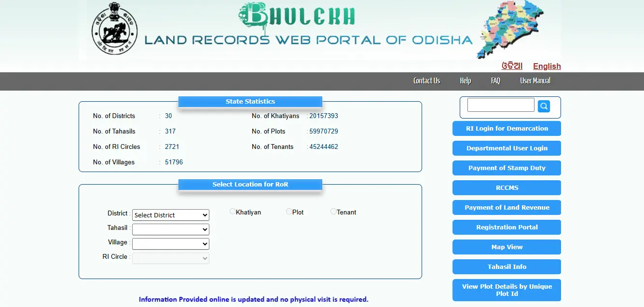Click the Odisha government emblem logo

pyautogui.click(x=115, y=28)
